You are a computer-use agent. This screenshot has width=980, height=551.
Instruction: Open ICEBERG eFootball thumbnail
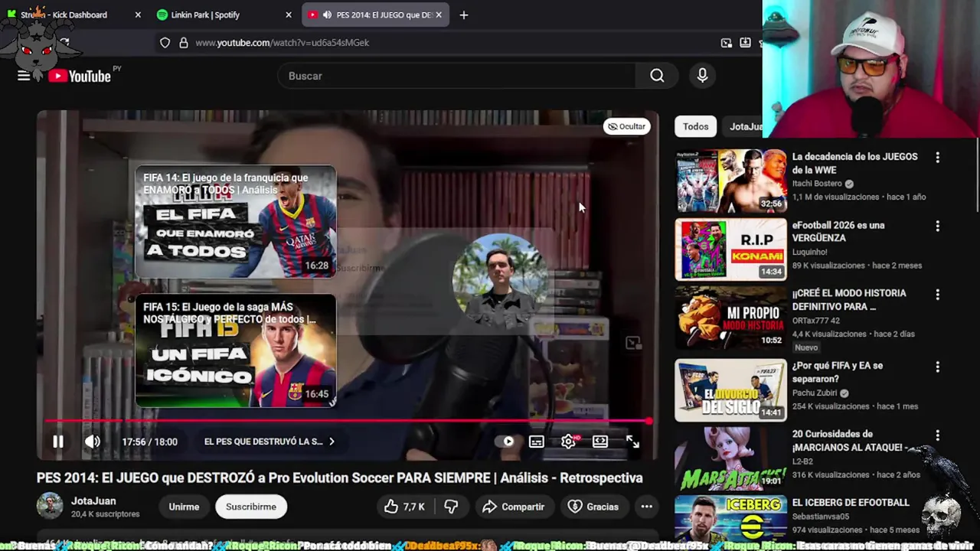pos(730,519)
